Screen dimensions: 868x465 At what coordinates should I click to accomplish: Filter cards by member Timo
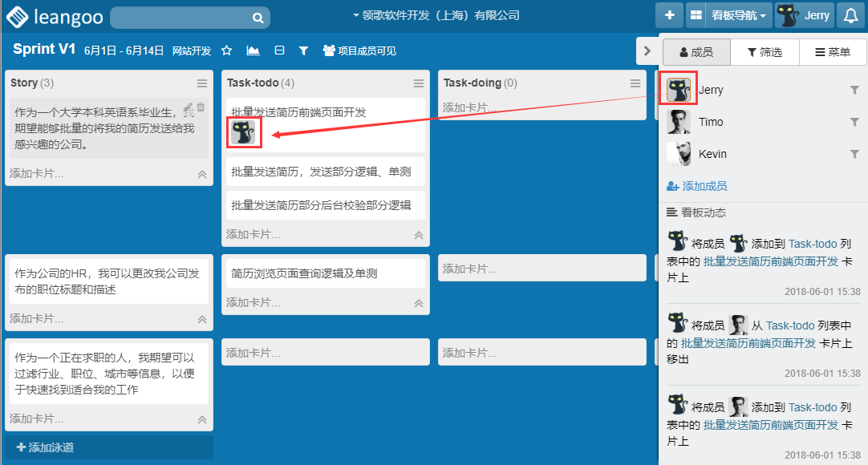(854, 123)
